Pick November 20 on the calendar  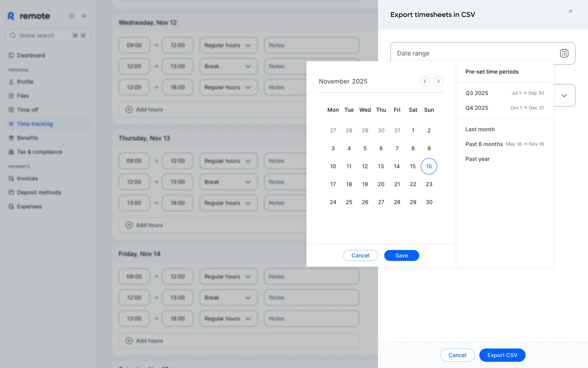tap(381, 184)
